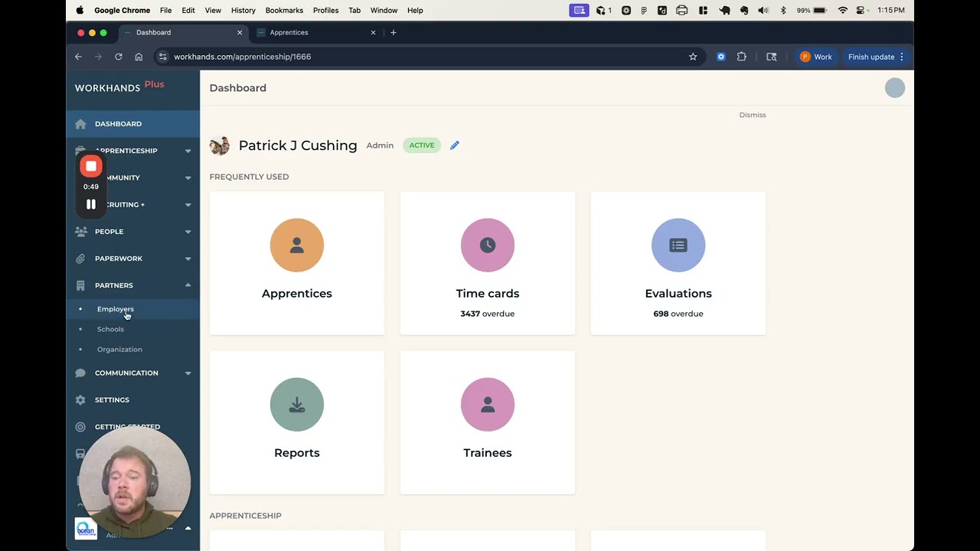Reload the page in Chrome
The width and height of the screenshot is (980, 551).
tap(119, 57)
